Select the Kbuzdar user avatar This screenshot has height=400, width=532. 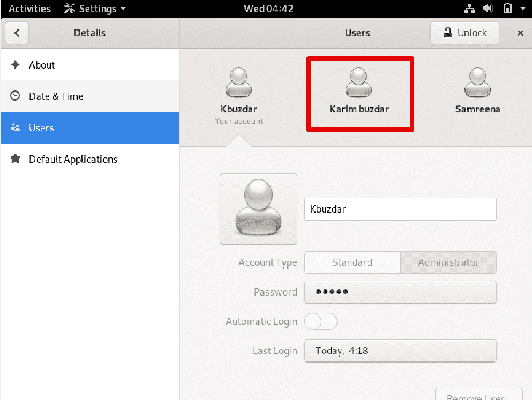[238, 83]
